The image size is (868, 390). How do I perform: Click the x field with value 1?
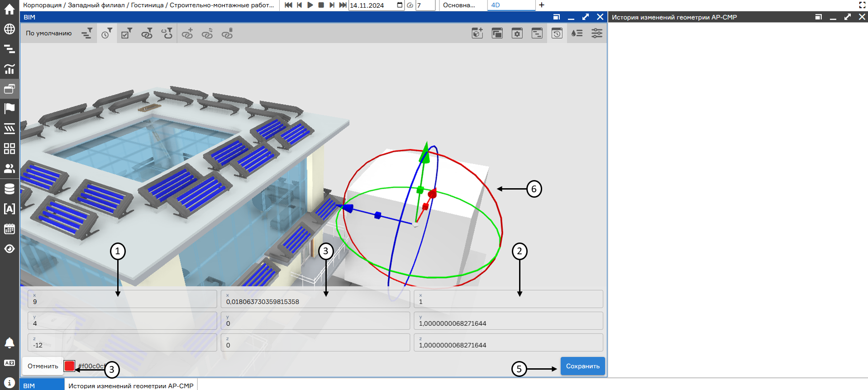pos(508,299)
